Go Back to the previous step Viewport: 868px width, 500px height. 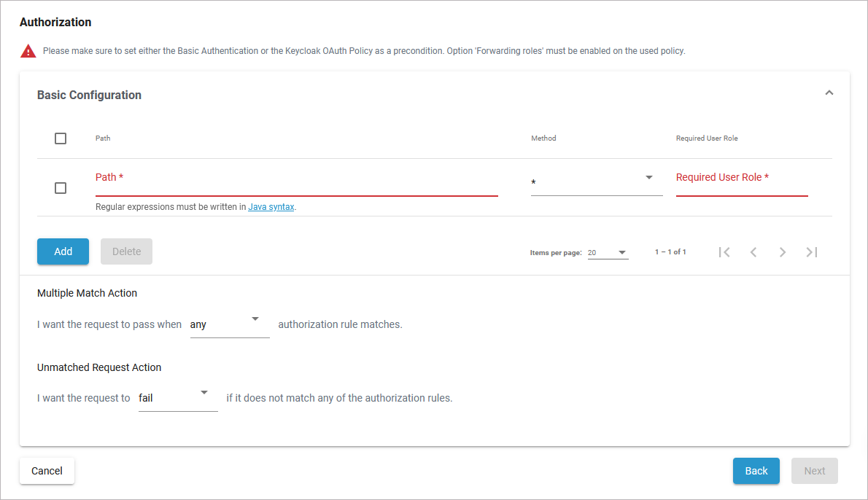[x=756, y=471]
